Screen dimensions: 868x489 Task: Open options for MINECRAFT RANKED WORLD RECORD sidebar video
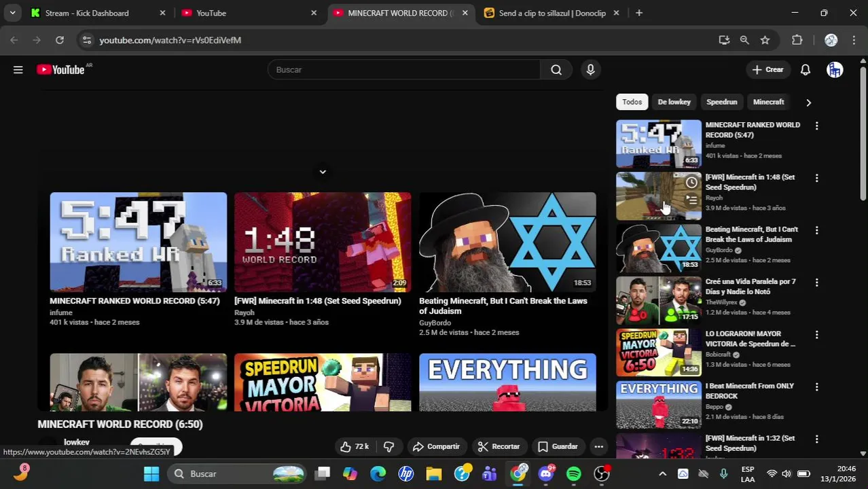point(816,126)
